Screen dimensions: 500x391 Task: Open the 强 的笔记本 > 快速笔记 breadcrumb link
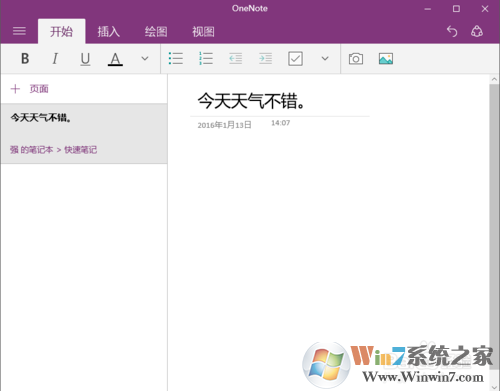53,150
